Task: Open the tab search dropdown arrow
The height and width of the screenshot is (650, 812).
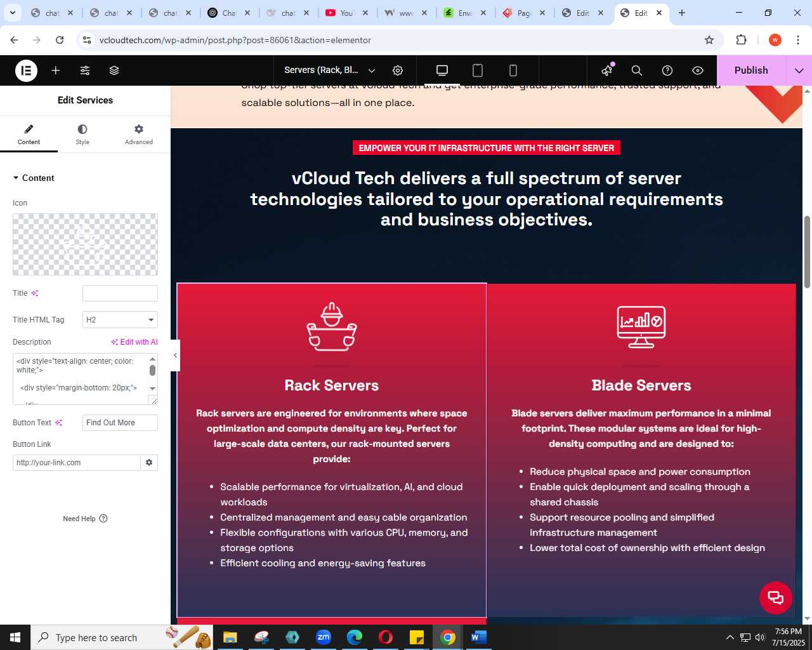Action: 12,13
